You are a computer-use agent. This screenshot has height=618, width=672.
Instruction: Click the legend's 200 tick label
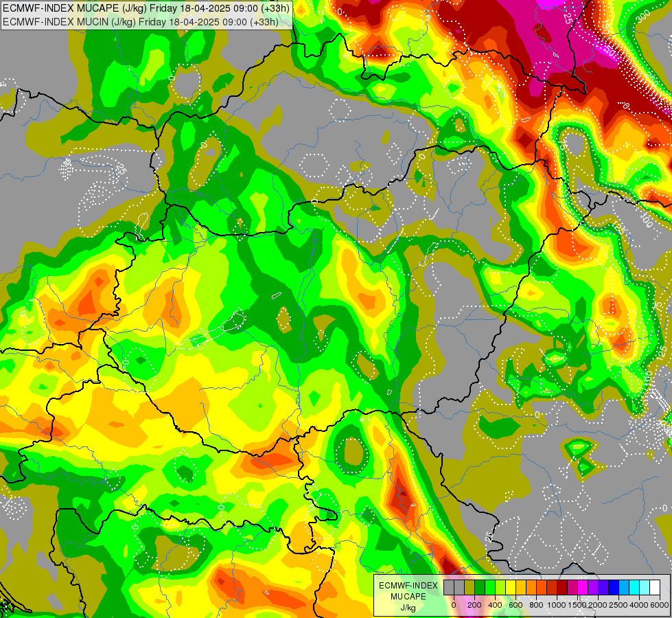pyautogui.click(x=474, y=605)
